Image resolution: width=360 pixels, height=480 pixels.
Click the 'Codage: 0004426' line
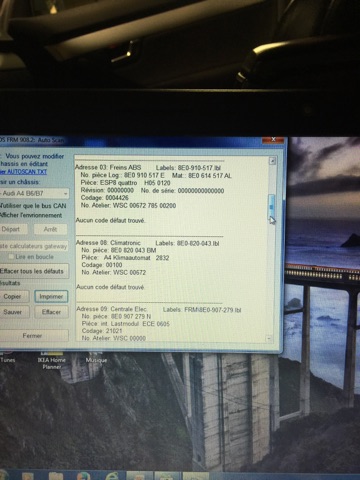pos(105,198)
